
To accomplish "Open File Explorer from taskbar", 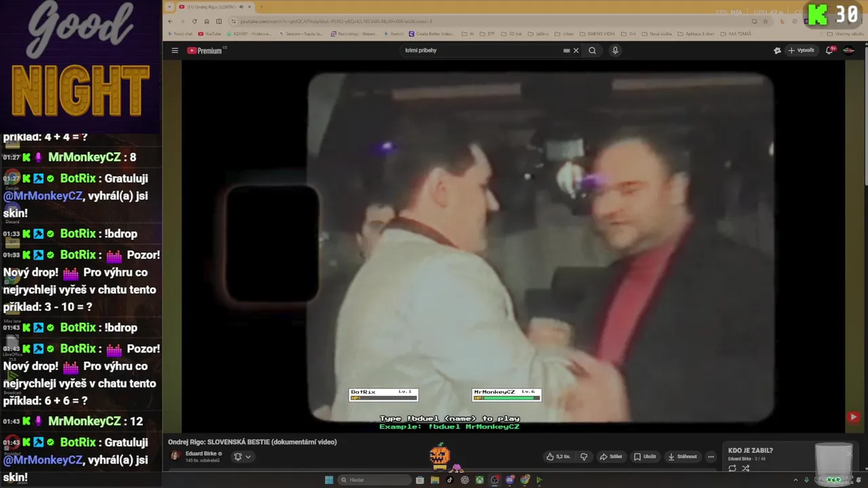I will click(435, 480).
